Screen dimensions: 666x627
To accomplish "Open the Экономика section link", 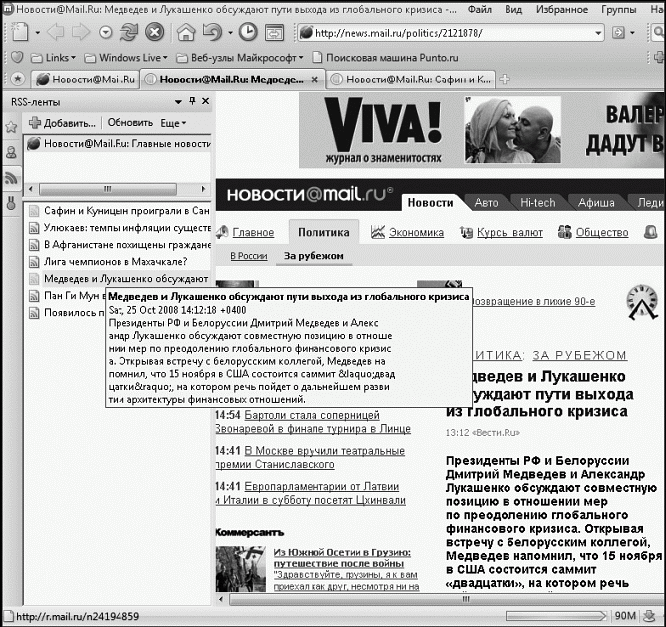I will (x=416, y=232).
